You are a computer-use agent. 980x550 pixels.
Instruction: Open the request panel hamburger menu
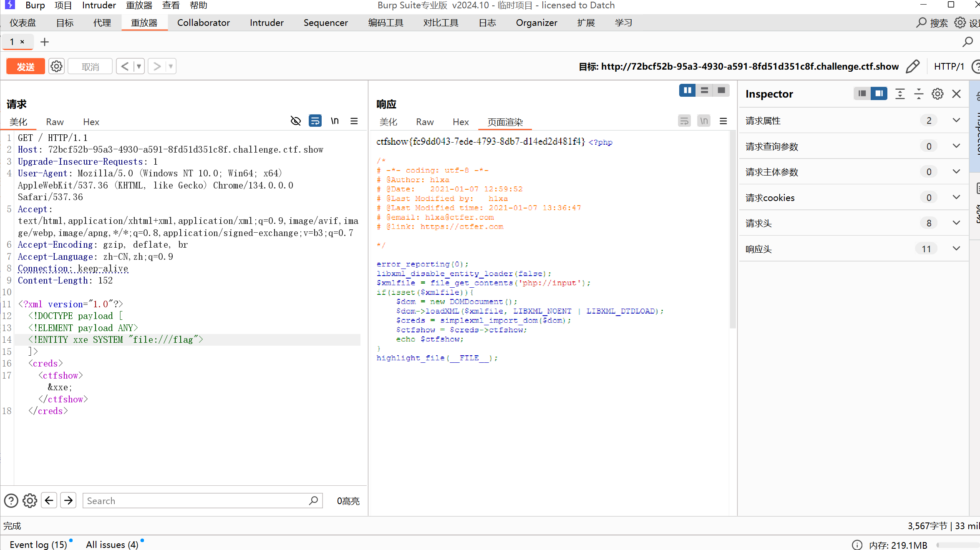tap(354, 121)
